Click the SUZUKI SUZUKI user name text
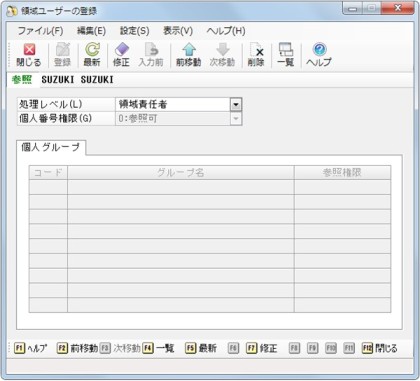The width and height of the screenshot is (420, 381). 77,80
